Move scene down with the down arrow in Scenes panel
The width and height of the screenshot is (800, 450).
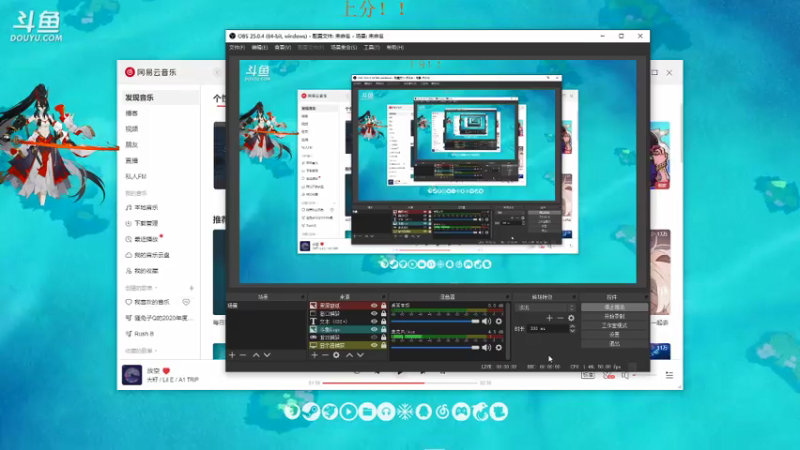(267, 355)
